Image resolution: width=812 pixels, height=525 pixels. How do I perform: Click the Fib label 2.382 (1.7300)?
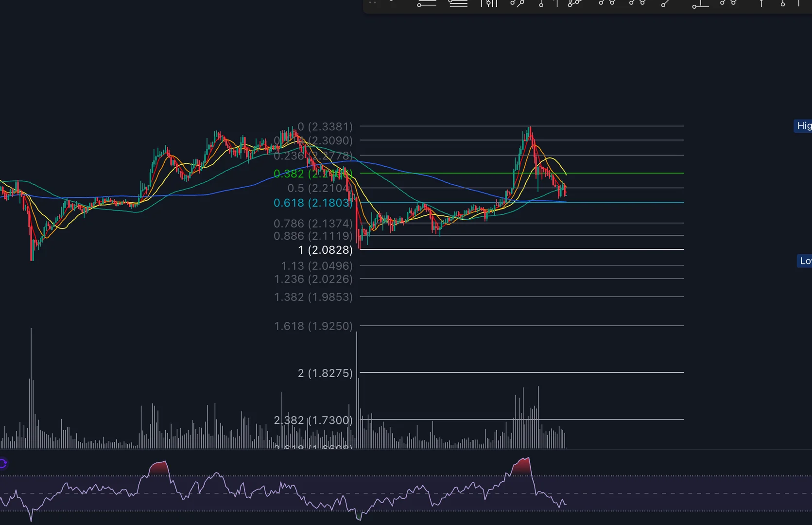tap(313, 420)
